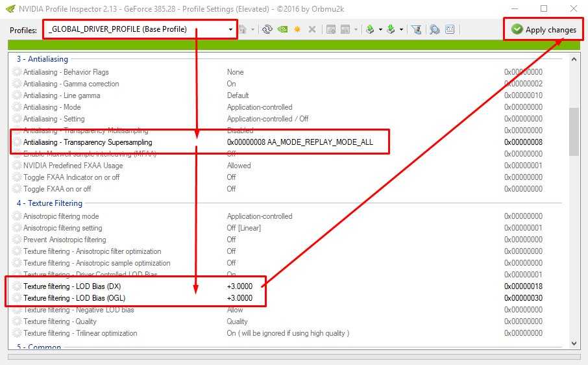The width and height of the screenshot is (588, 365).
Task: Select the Toggle FXAA on or off row
Action: (57, 189)
